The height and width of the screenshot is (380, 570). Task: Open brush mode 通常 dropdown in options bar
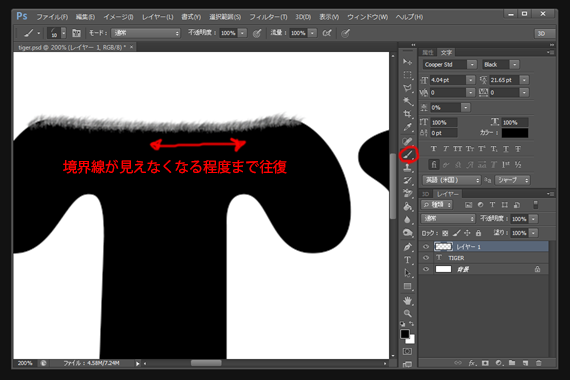pos(146,33)
